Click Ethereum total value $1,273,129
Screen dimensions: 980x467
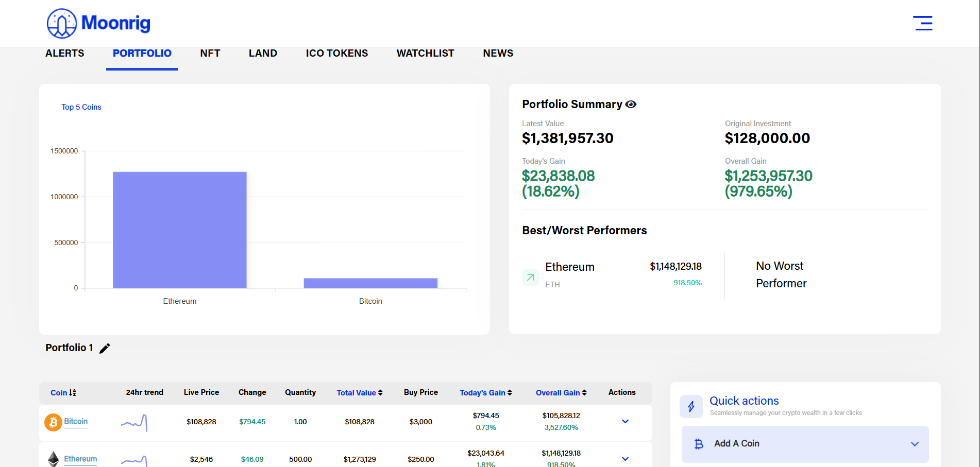point(360,459)
